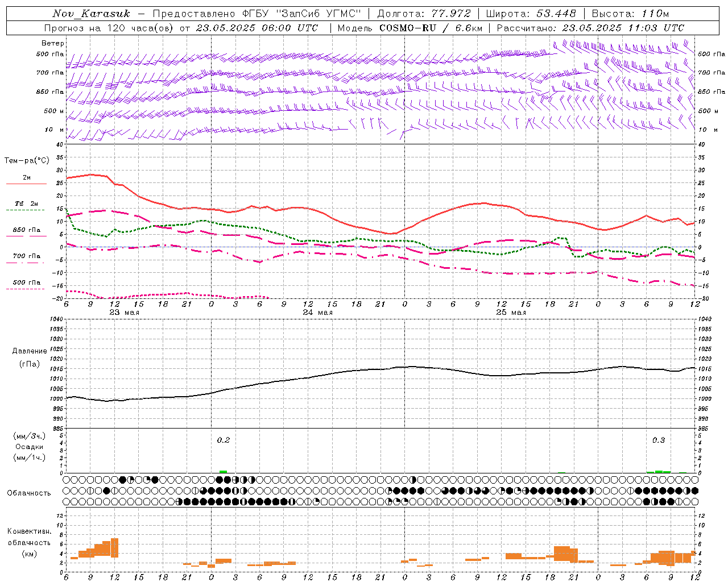Click the '(гПа)' unit label under Давление
The image size is (728, 582).
pos(30,364)
